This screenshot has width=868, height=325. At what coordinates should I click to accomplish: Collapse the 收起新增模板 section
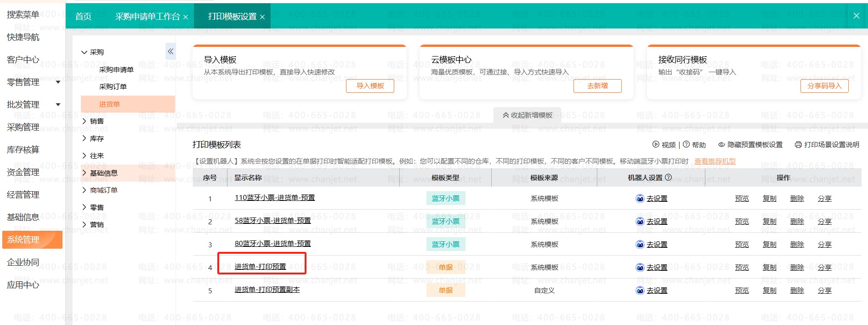(x=527, y=115)
